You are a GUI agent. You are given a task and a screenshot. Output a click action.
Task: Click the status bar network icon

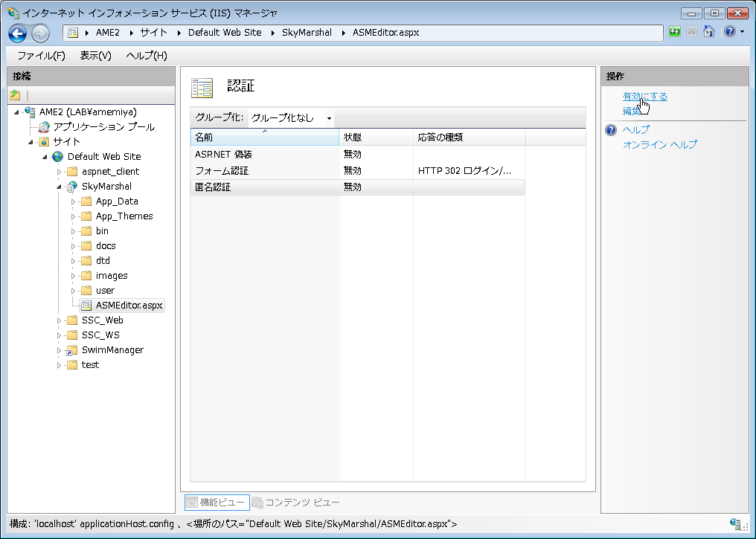tap(736, 523)
